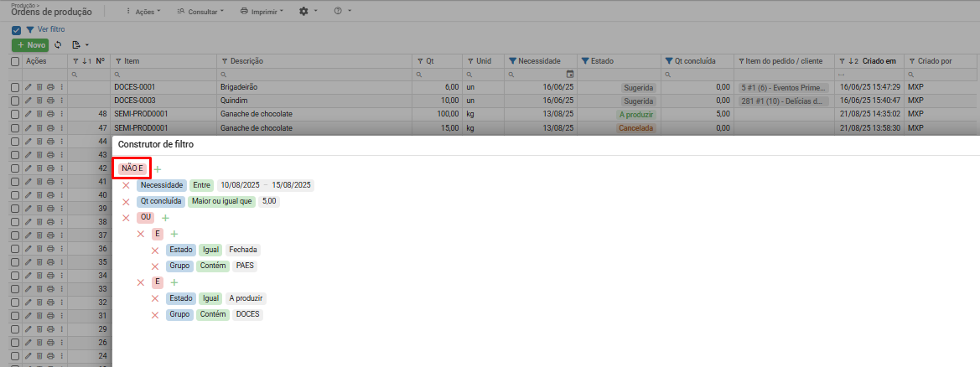980x367 pixels.
Task: Sort by the Item column header
Action: pos(132,61)
